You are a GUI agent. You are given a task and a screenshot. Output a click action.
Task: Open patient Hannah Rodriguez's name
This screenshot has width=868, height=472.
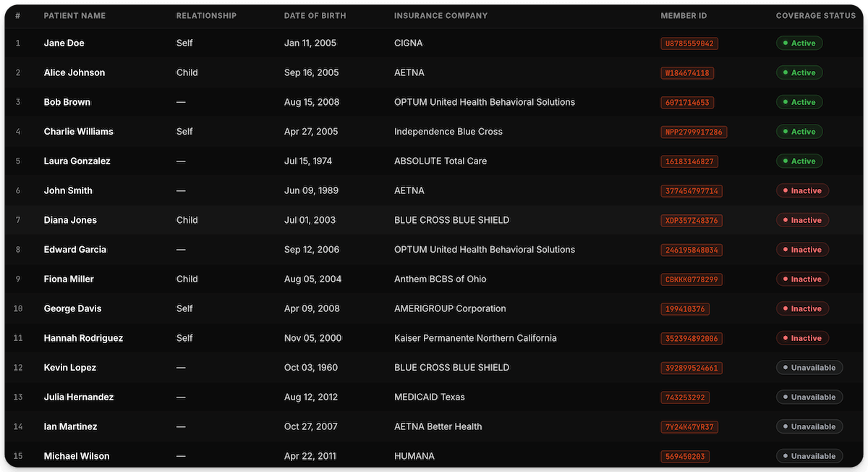[83, 338]
